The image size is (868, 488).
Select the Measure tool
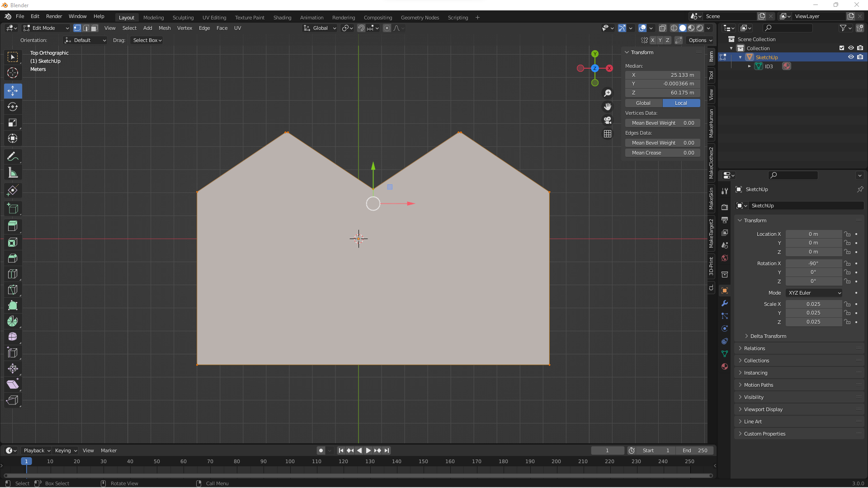pyautogui.click(x=13, y=173)
